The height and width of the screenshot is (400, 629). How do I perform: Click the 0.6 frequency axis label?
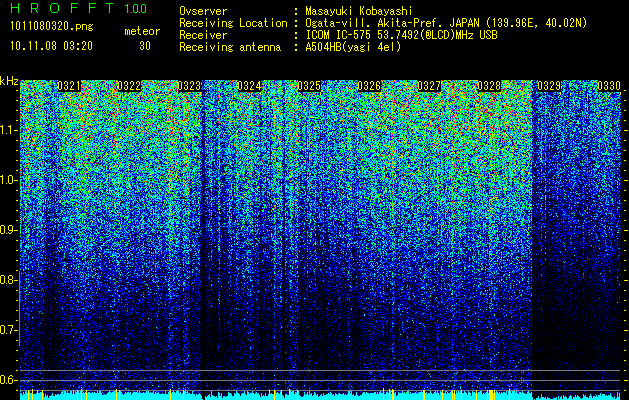[x=9, y=380]
